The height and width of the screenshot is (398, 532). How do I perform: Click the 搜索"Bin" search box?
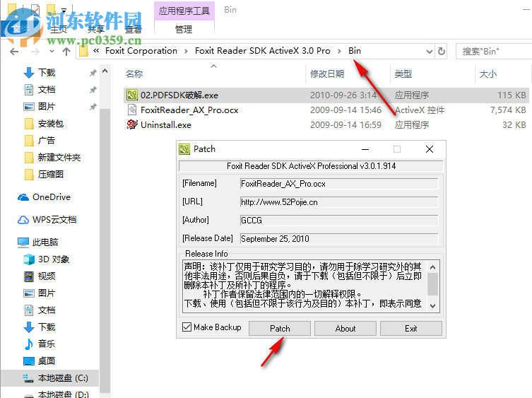(x=494, y=52)
